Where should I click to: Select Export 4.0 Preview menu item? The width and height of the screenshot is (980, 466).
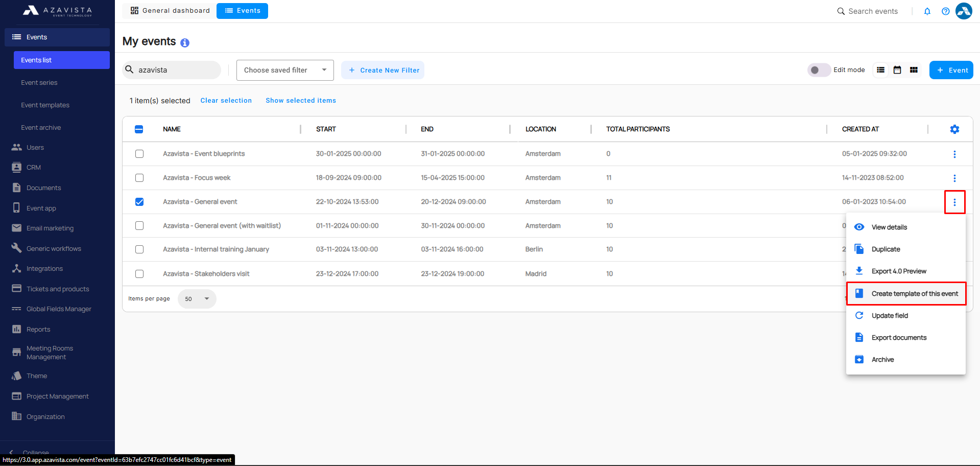pos(906,271)
